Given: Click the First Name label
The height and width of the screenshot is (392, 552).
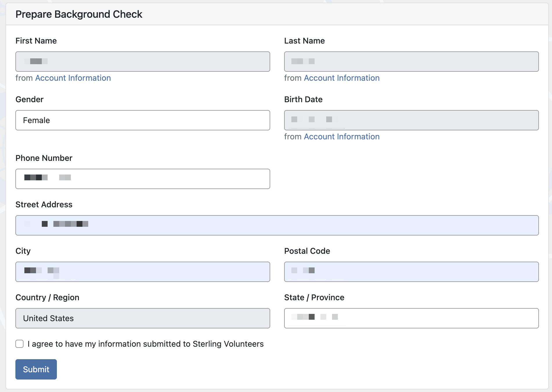Looking at the screenshot, I should 36,41.
